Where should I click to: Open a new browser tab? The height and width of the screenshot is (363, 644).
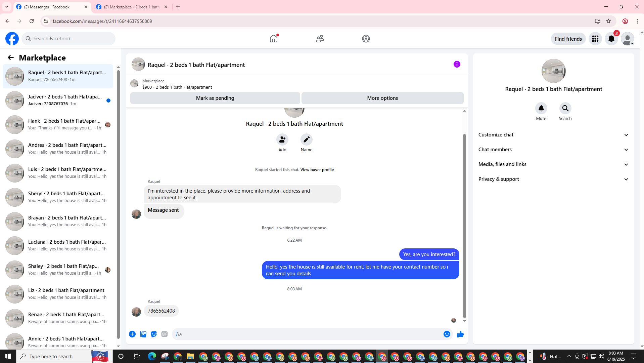pos(178,7)
